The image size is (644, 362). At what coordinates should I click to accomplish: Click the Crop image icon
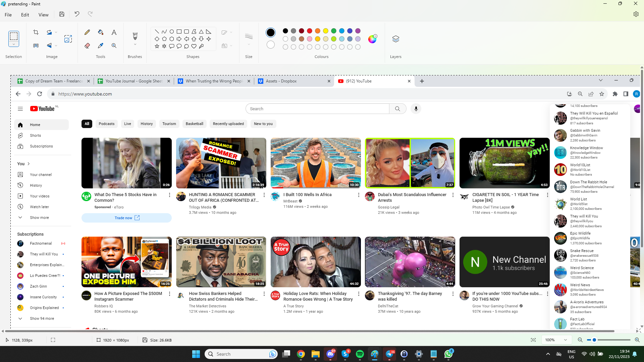(36, 32)
